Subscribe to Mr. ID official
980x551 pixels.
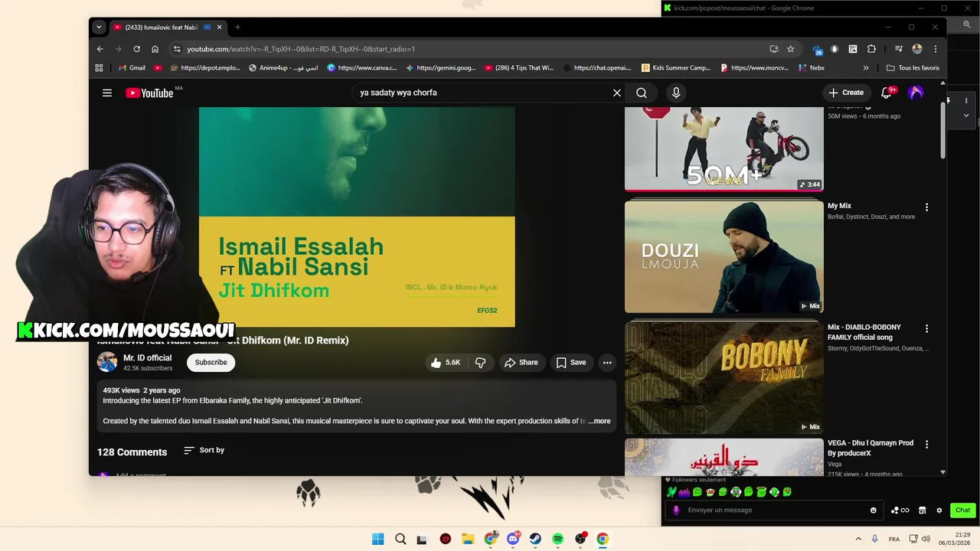pyautogui.click(x=211, y=363)
